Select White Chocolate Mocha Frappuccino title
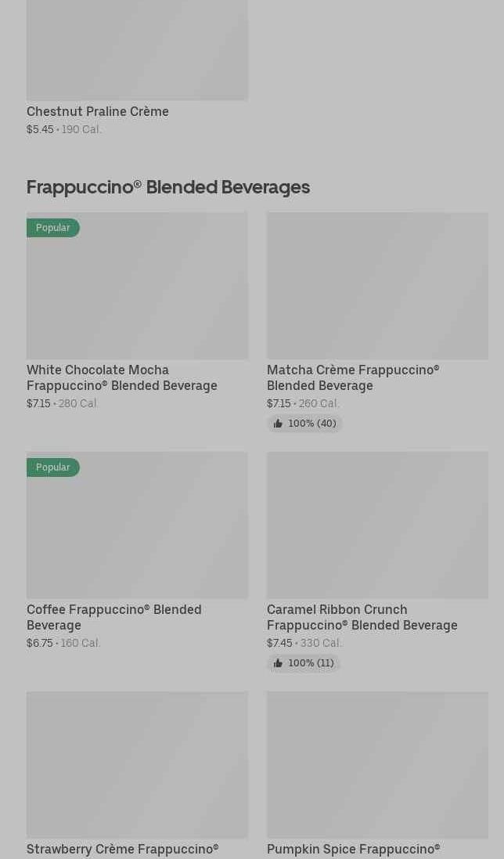This screenshot has height=859, width=504. [121, 377]
